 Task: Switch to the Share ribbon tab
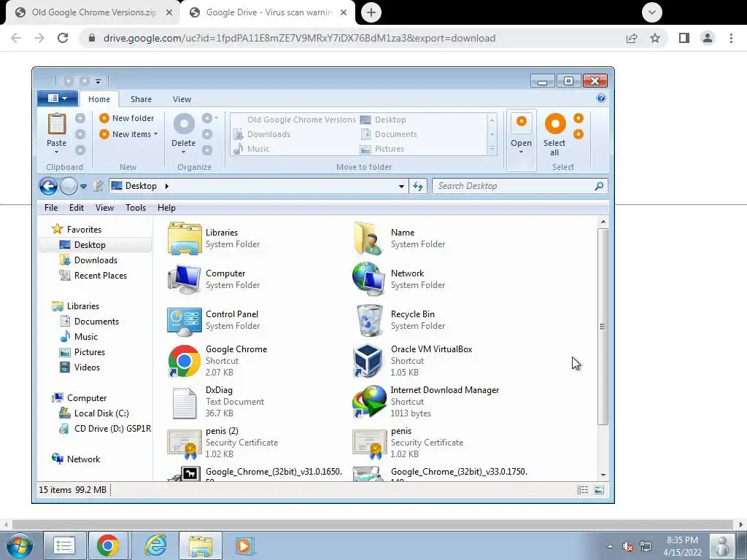click(141, 99)
